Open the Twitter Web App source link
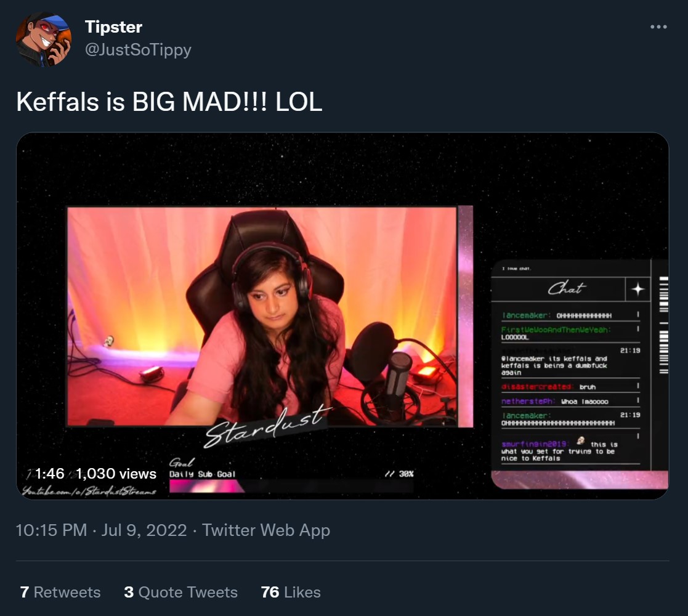The image size is (688, 616). point(266,530)
